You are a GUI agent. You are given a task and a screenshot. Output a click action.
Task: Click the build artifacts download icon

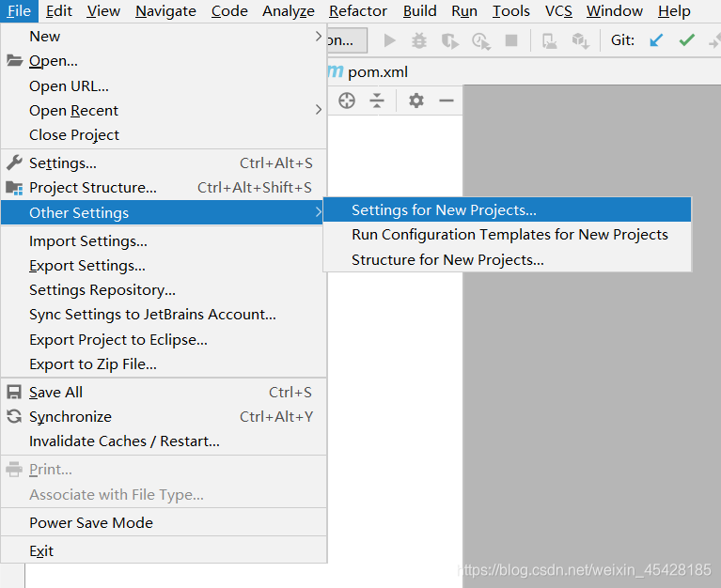point(580,41)
